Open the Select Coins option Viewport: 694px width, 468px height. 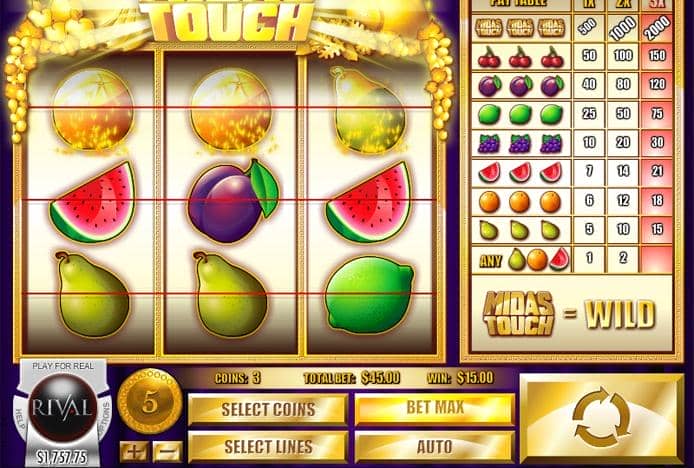pos(268,409)
